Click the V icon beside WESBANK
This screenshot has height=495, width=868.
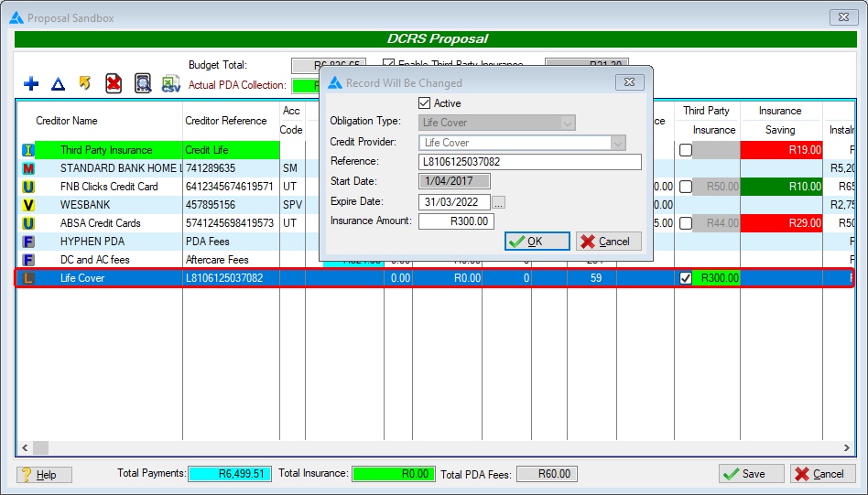pyautogui.click(x=28, y=205)
